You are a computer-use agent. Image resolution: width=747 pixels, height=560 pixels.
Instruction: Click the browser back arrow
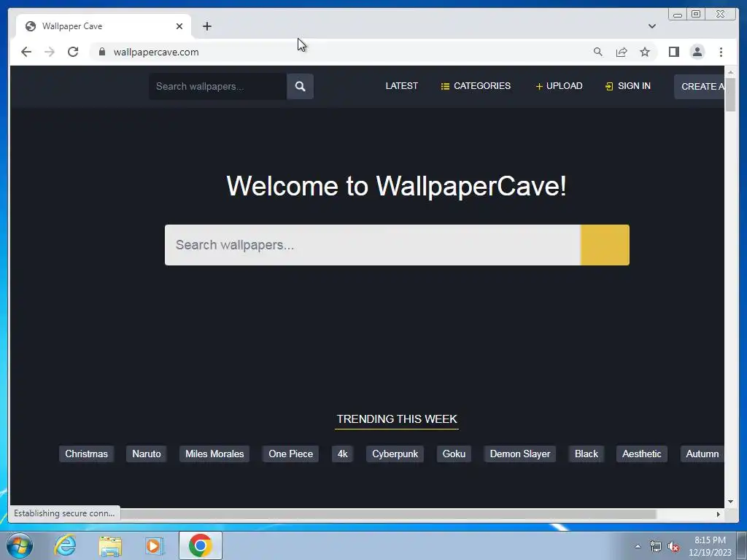[x=26, y=52]
